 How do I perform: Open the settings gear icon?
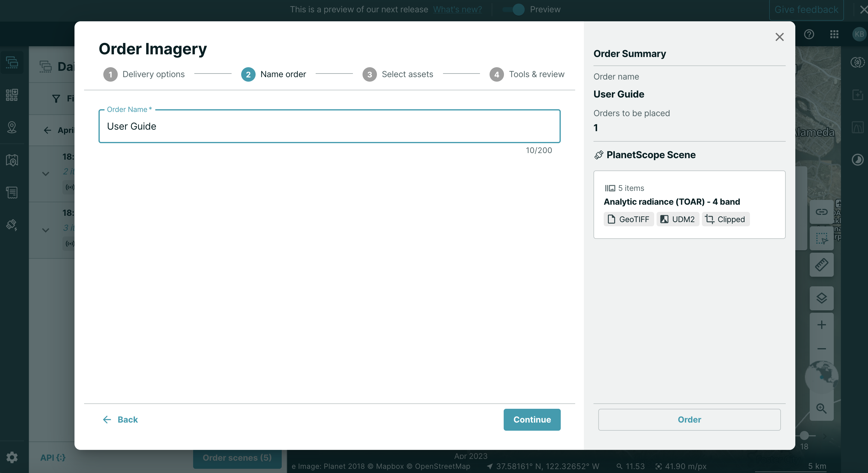12,457
